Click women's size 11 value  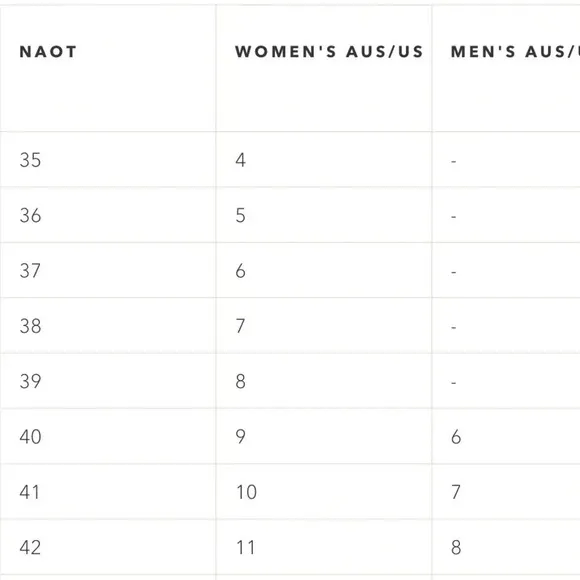[246, 547]
